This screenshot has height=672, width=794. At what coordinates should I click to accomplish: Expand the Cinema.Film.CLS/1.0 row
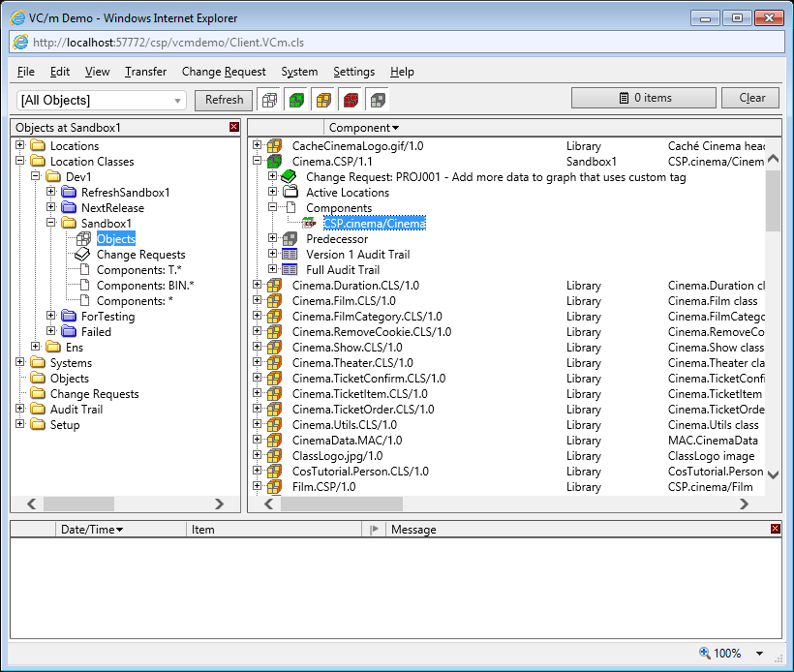pos(258,301)
